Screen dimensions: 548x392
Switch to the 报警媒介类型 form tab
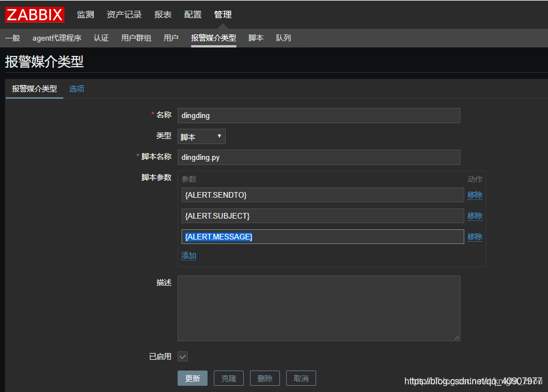[x=34, y=89]
